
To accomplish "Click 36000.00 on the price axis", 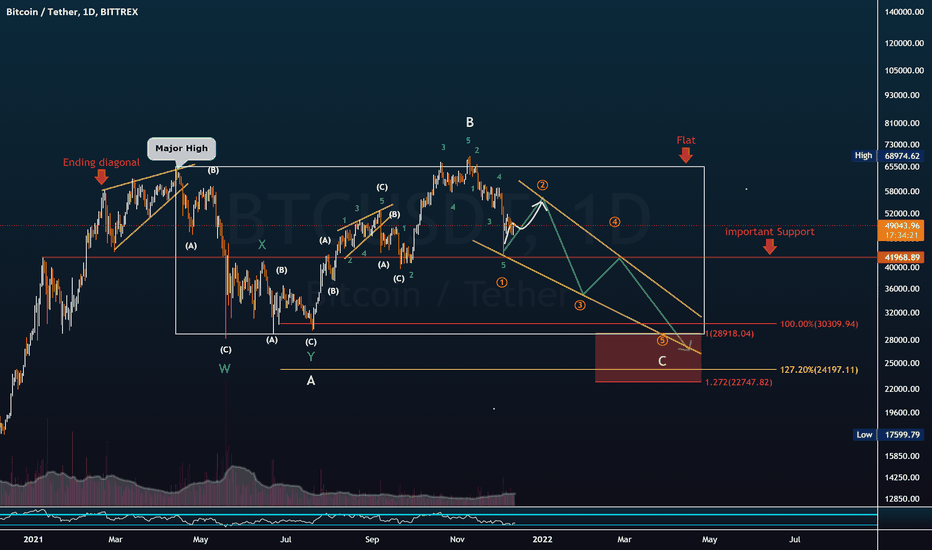I will coord(902,289).
